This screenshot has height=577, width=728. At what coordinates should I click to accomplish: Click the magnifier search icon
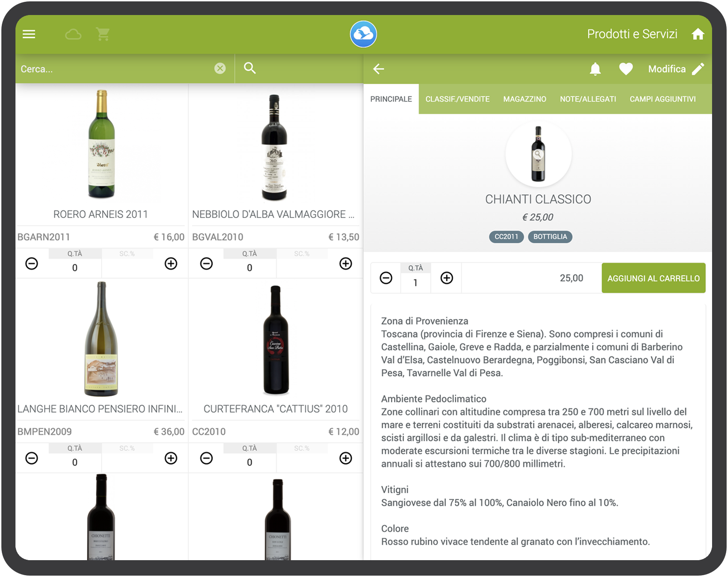click(x=250, y=68)
